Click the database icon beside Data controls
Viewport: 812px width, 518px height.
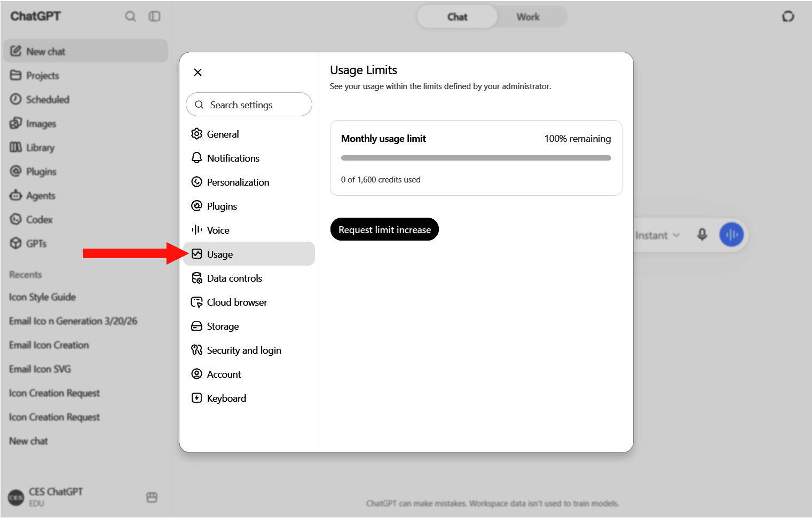(x=196, y=278)
